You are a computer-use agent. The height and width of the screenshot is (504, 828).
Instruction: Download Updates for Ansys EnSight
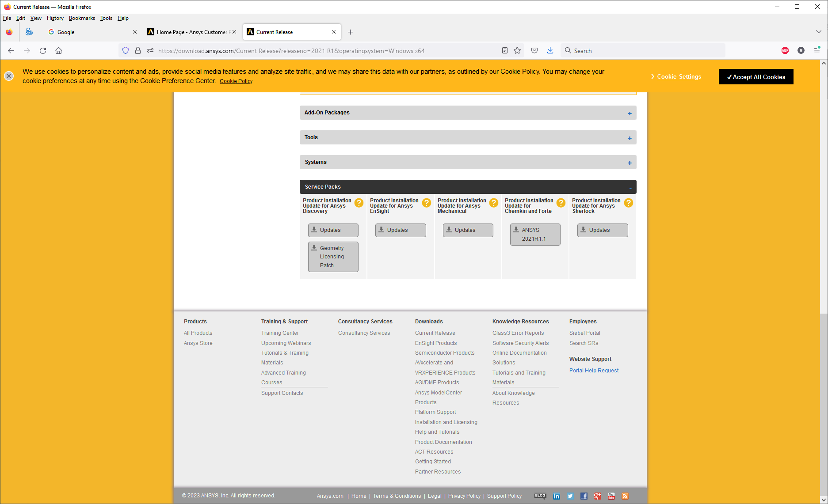(x=401, y=230)
